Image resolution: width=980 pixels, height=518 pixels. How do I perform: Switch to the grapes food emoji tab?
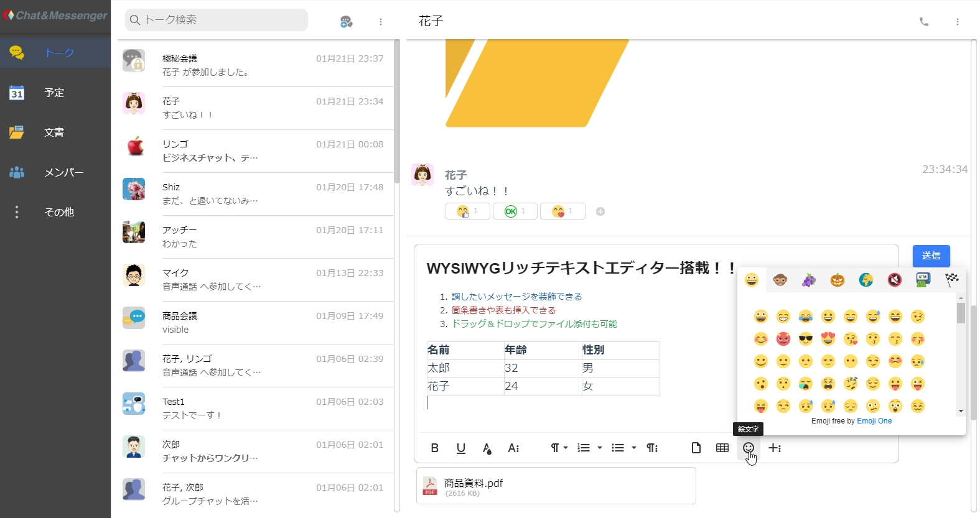[808, 280]
